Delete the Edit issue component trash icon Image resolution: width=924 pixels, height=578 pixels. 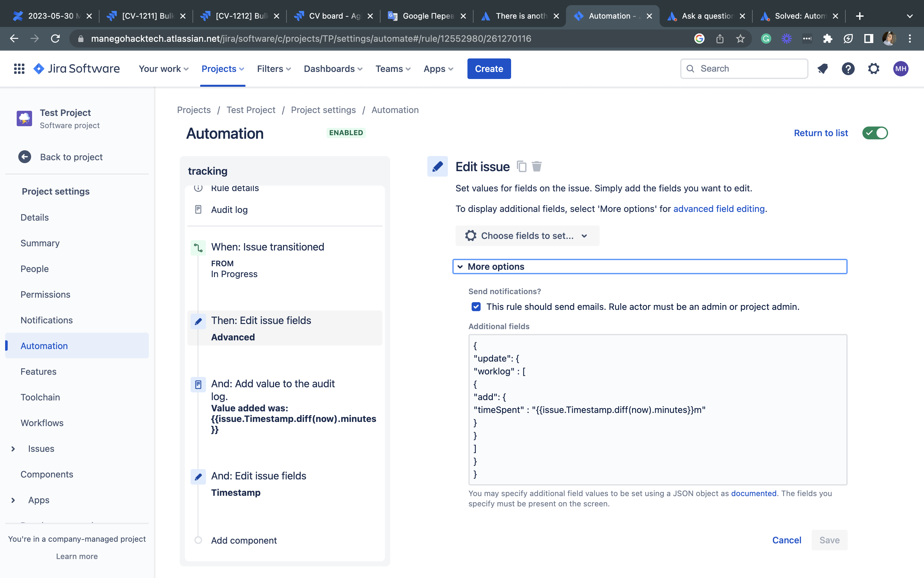point(536,167)
